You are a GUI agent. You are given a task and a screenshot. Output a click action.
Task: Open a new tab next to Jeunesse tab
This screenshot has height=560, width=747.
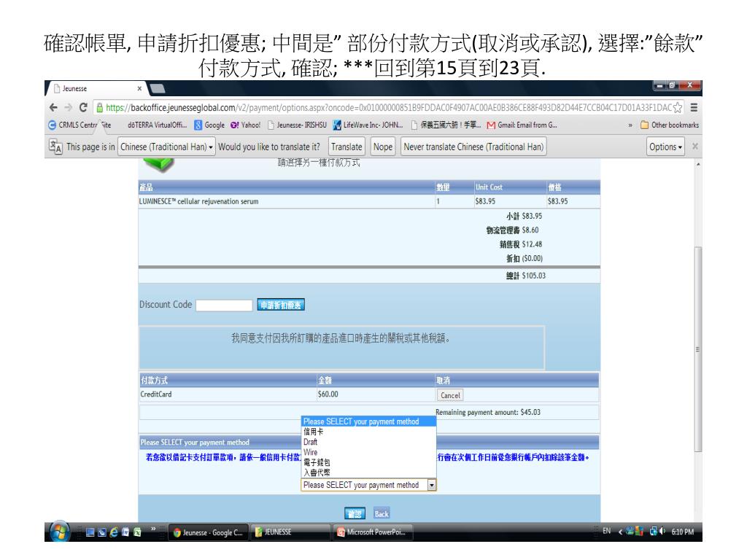point(158,88)
